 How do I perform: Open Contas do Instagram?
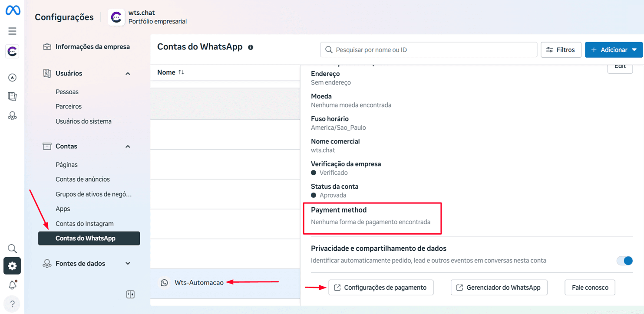point(85,224)
